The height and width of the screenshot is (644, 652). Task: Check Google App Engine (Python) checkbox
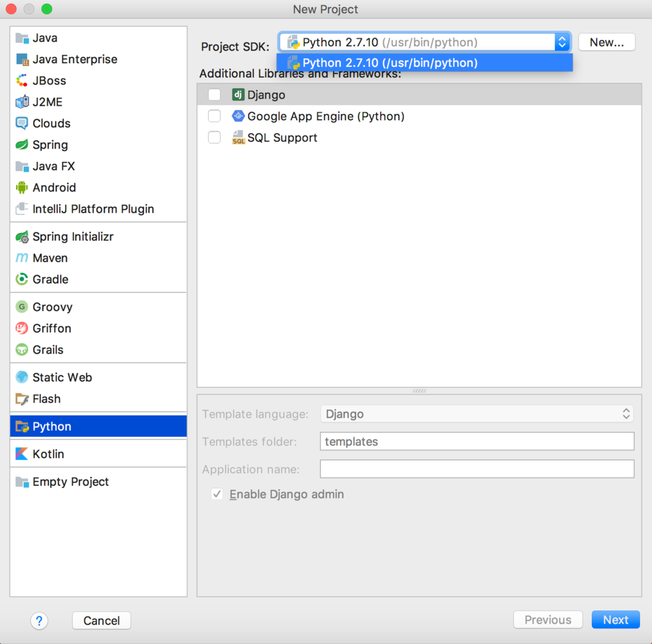pyautogui.click(x=215, y=116)
